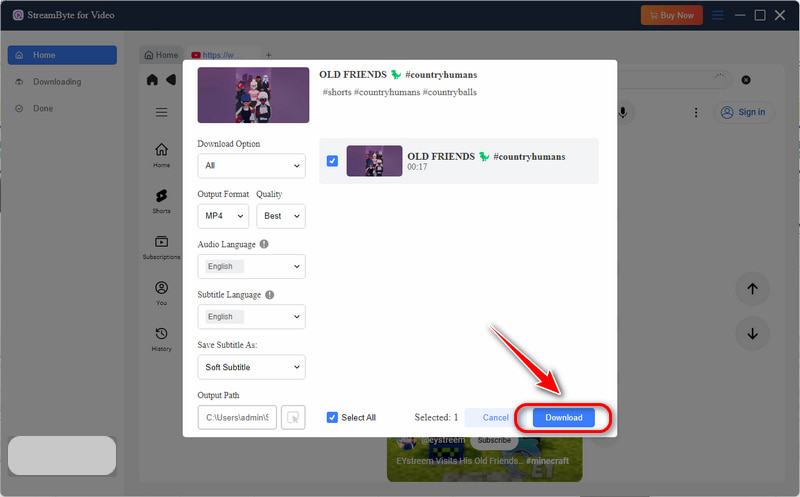Open the Subtitle Language dropdown
Image resolution: width=800 pixels, height=497 pixels.
click(252, 316)
